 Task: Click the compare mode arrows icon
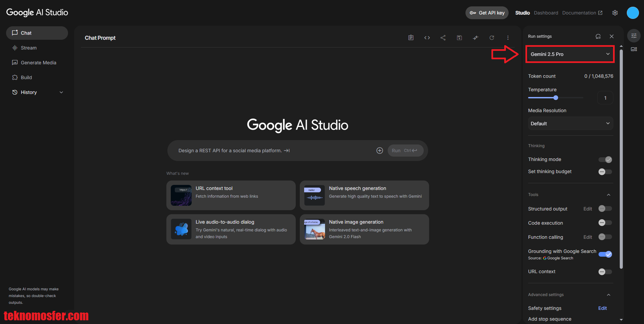[x=476, y=38]
